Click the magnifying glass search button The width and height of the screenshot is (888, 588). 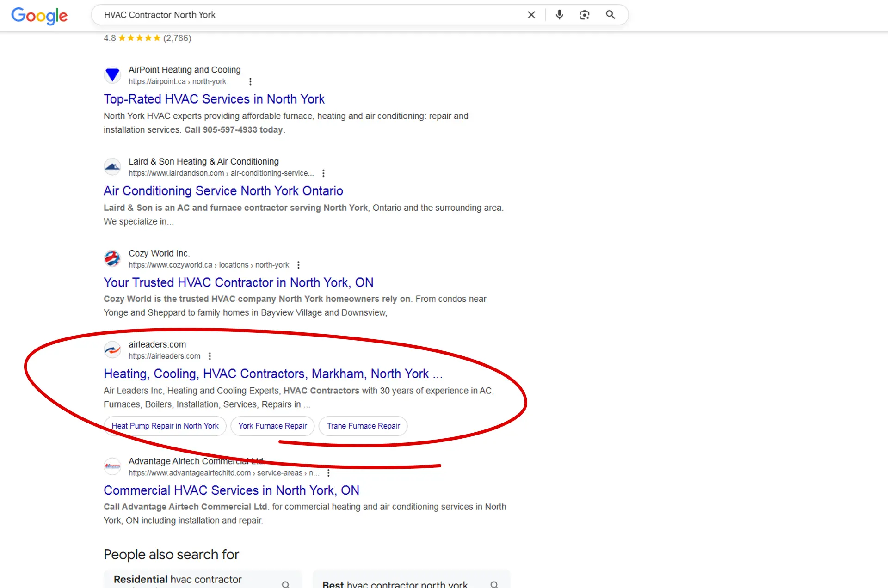[x=610, y=15]
